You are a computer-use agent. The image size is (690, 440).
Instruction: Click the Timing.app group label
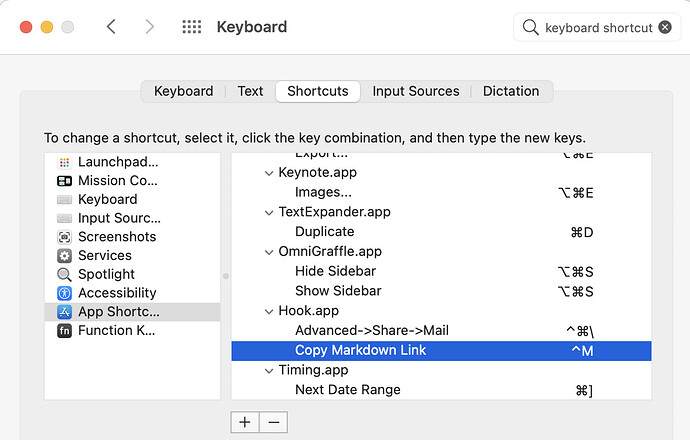(313, 371)
